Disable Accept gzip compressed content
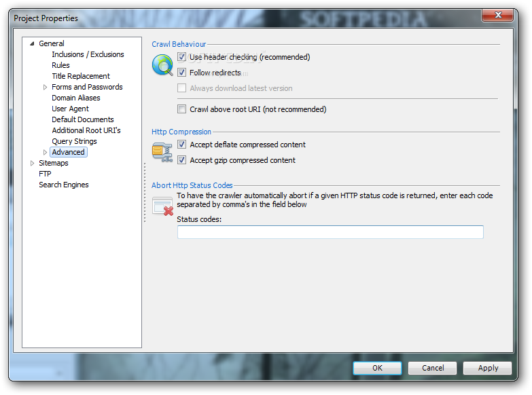 coord(181,160)
